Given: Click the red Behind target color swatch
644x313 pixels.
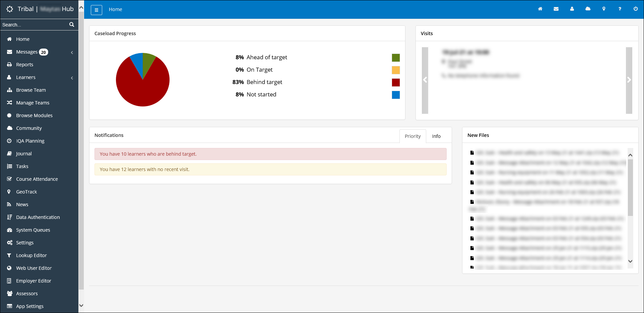Looking at the screenshot, I should 396,82.
